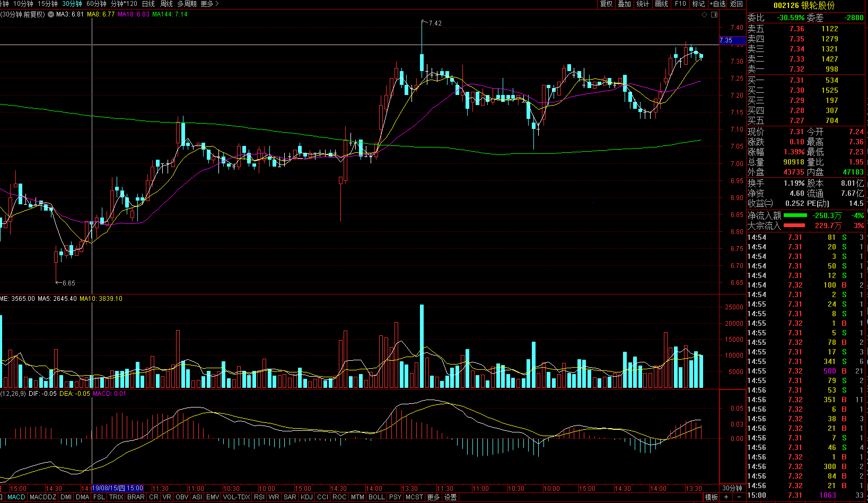This screenshot has width=868, height=503.
Task: Add stock with +自选 button
Action: pyautogui.click(x=718, y=4)
